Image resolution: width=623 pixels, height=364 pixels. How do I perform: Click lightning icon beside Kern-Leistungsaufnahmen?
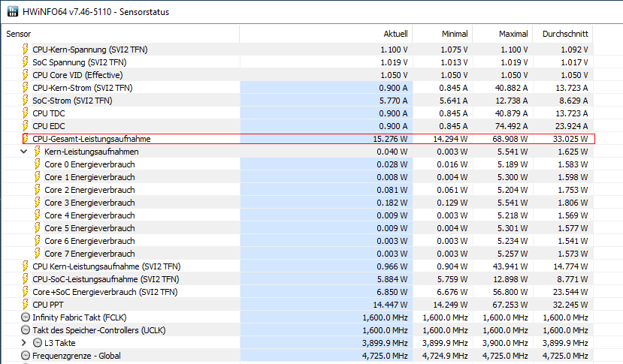coord(38,152)
